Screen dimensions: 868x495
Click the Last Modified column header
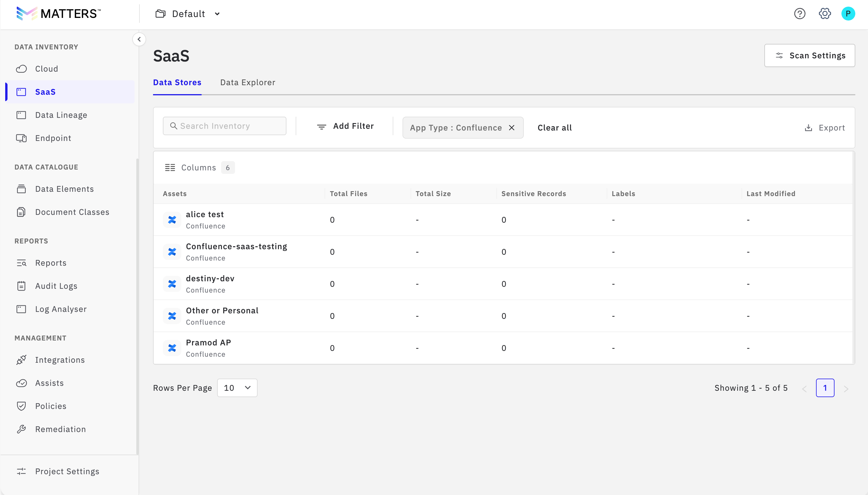coord(771,193)
